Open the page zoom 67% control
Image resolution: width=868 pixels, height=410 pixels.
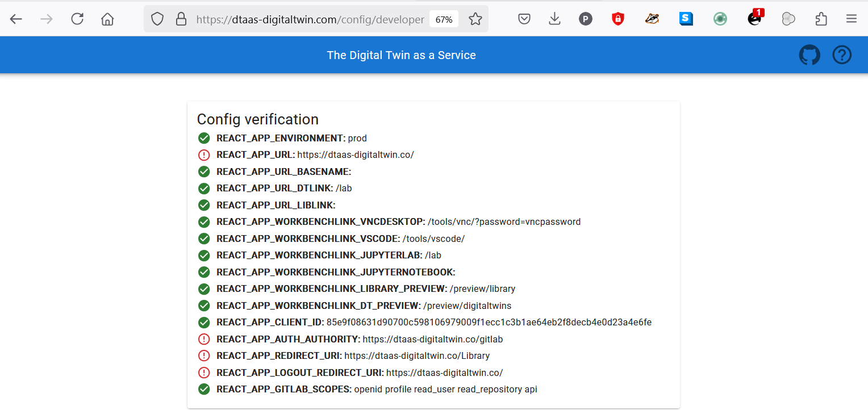point(444,18)
